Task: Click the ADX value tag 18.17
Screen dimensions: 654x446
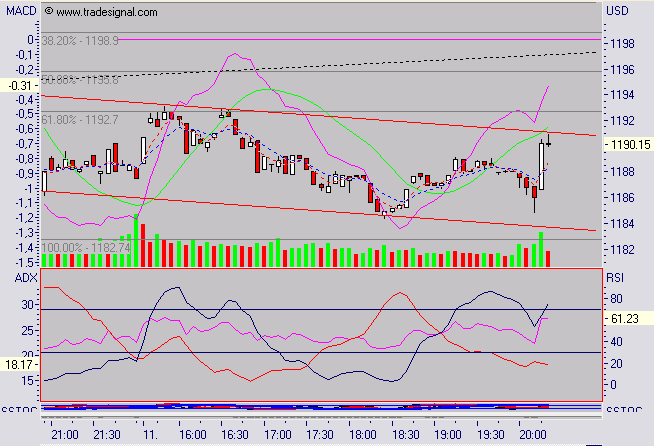Action: coord(19,365)
